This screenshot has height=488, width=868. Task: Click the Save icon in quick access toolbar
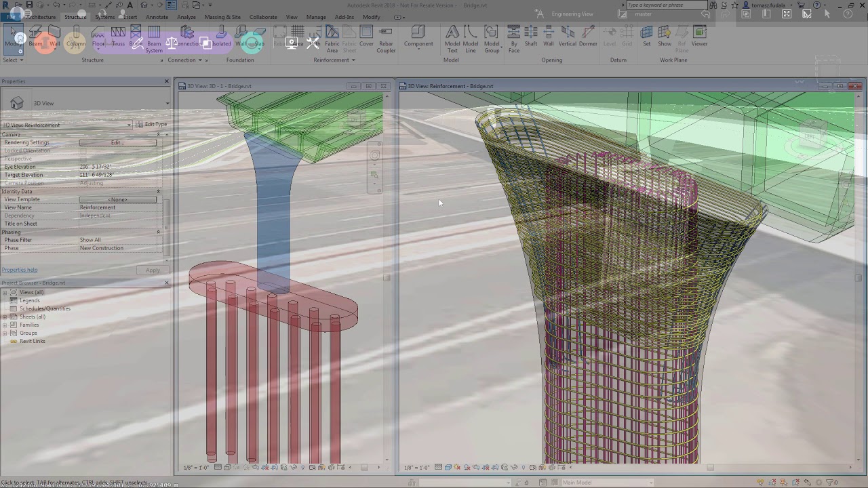30,5
